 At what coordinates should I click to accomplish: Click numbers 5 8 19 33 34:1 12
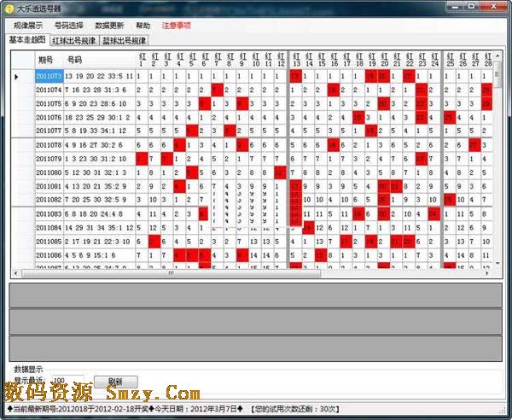pos(96,131)
